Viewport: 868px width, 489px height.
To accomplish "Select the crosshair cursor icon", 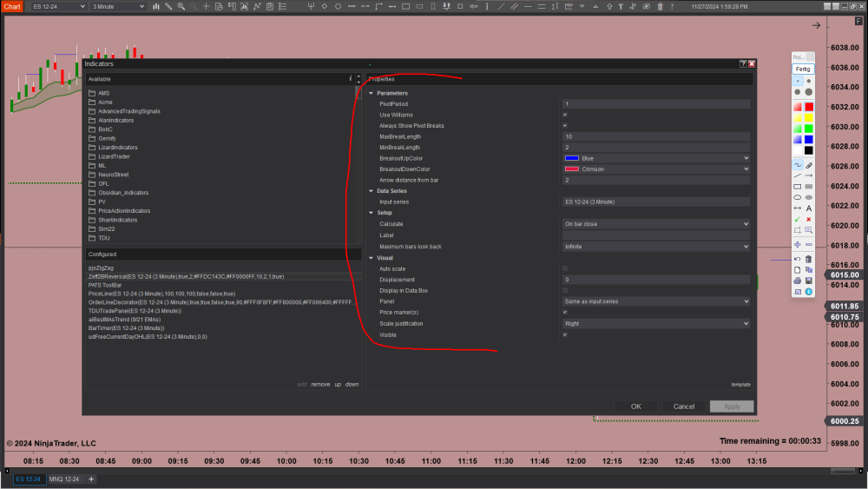I will [206, 7].
